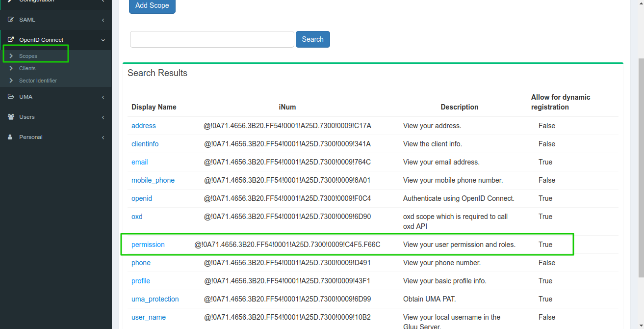This screenshot has height=329, width=644.
Task: Click the iNum ending in 764C
Action: click(287, 162)
